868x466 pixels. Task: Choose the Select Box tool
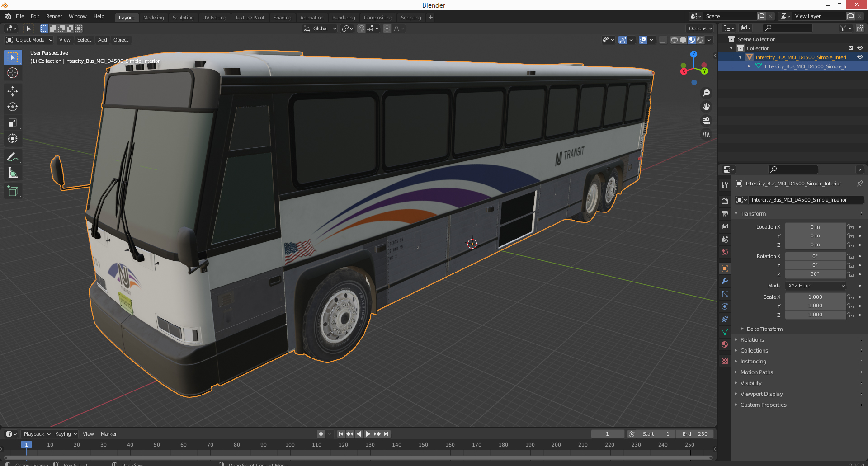point(13,57)
